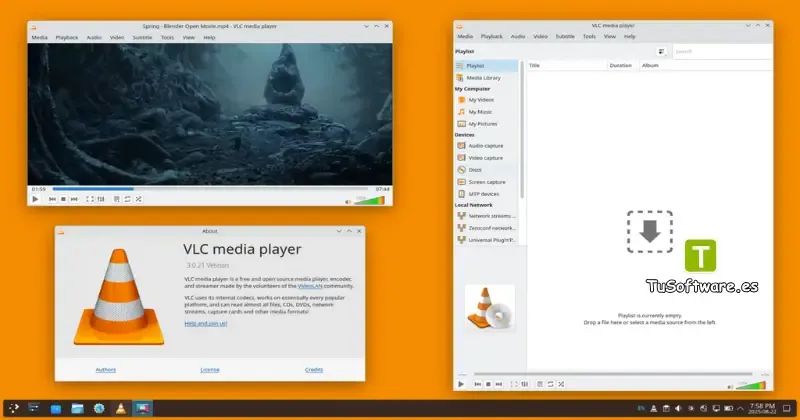
Task: Open extended settings in video window
Action: (101, 199)
